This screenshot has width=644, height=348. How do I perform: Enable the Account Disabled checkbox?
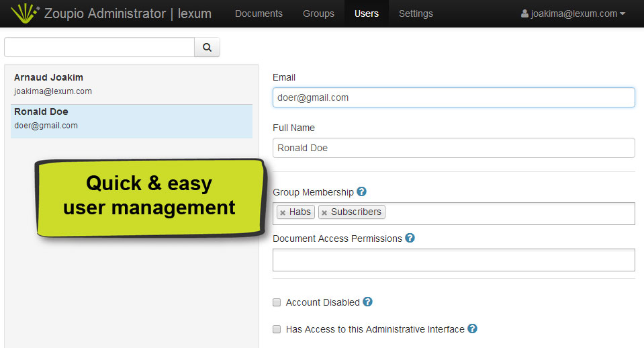(x=277, y=303)
